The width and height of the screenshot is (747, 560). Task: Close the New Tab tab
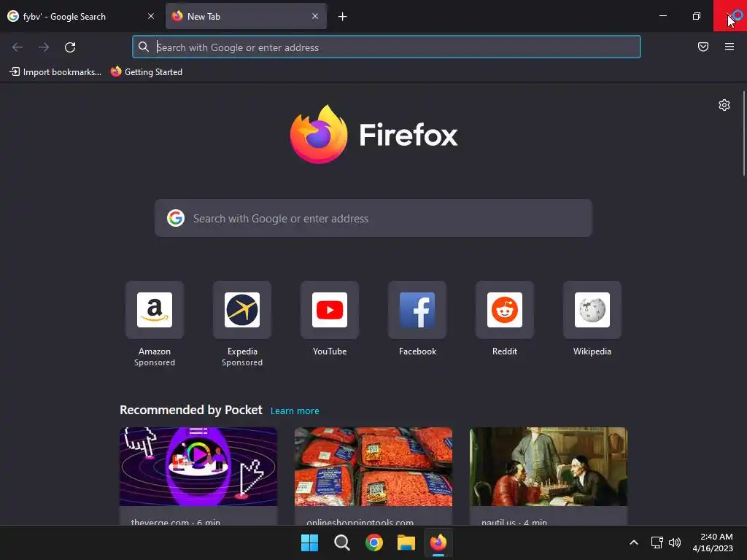point(315,16)
